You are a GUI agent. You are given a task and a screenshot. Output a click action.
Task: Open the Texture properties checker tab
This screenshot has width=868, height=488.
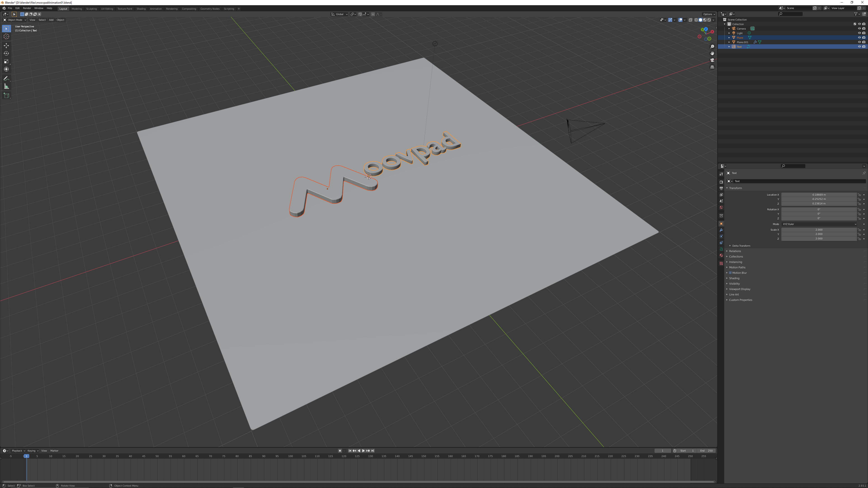(721, 263)
